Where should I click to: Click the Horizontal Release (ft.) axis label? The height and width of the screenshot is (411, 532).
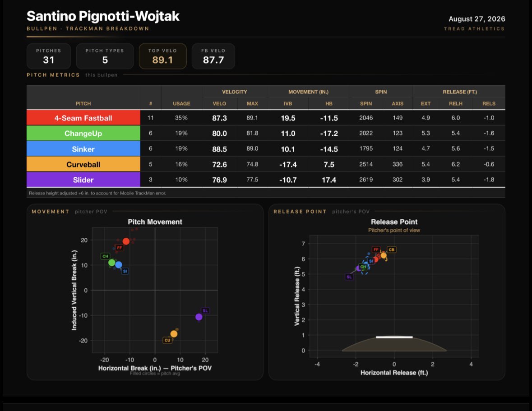coord(394,373)
